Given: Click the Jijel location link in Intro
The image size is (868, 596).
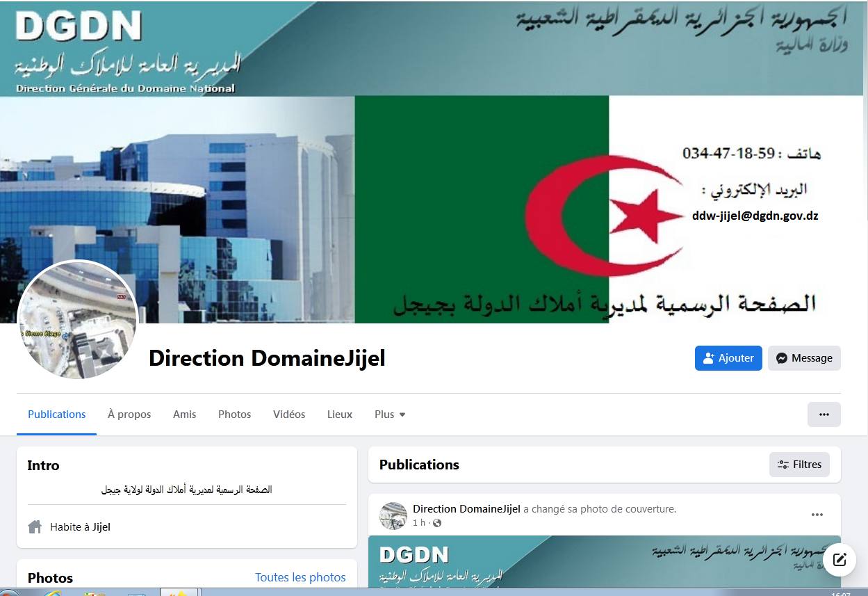Looking at the screenshot, I should click(x=101, y=527).
